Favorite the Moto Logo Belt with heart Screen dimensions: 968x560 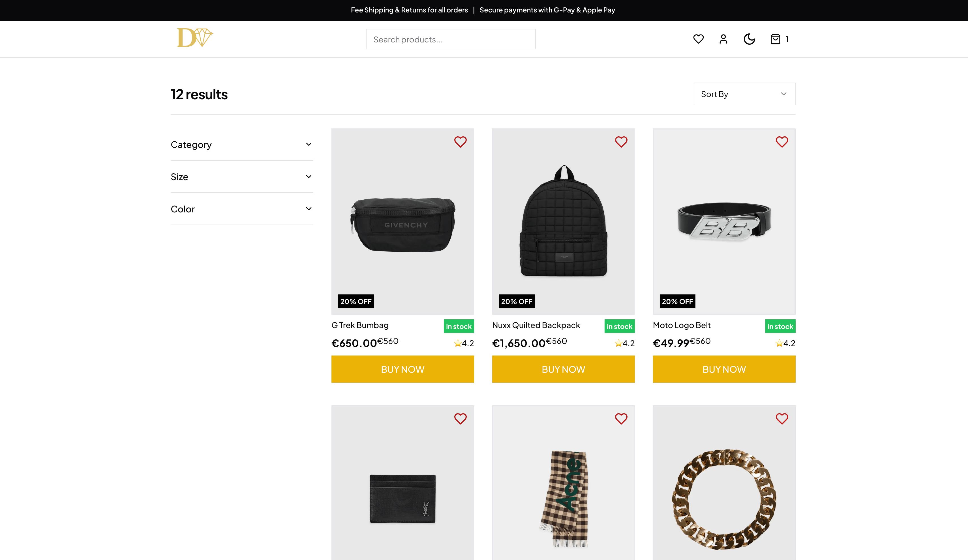[781, 142]
